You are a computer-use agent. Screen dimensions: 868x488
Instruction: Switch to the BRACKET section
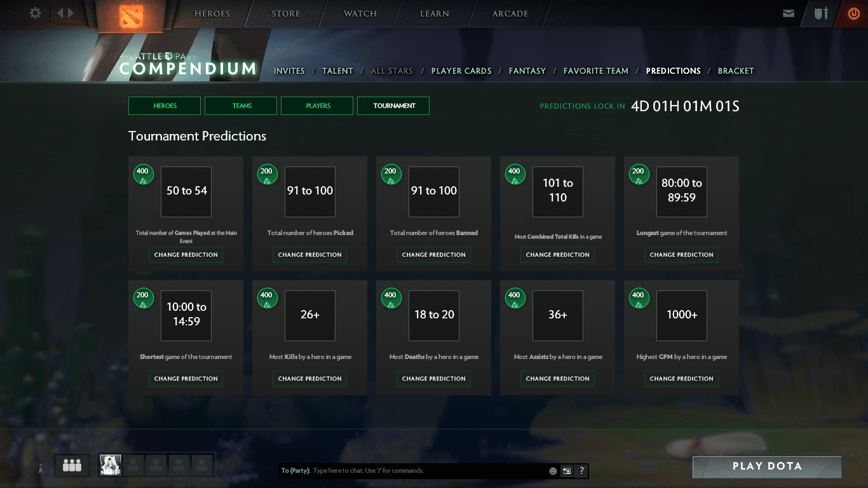(736, 71)
